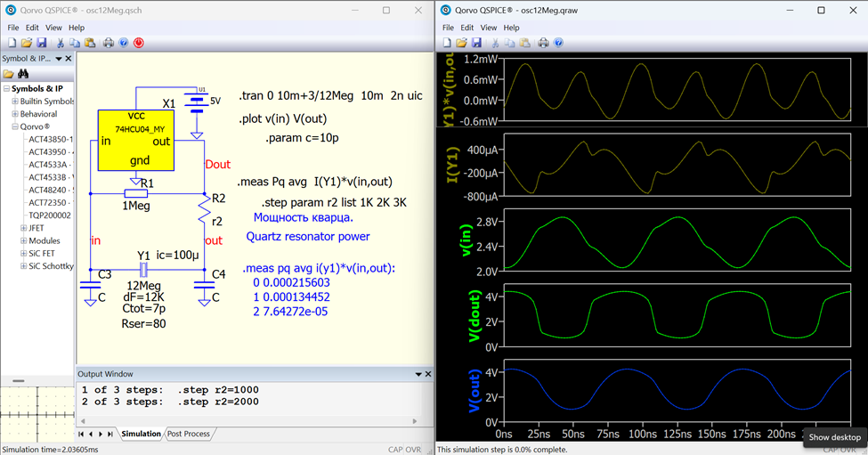
Task: Click Save icon in schematic toolbar
Action: pos(41,43)
